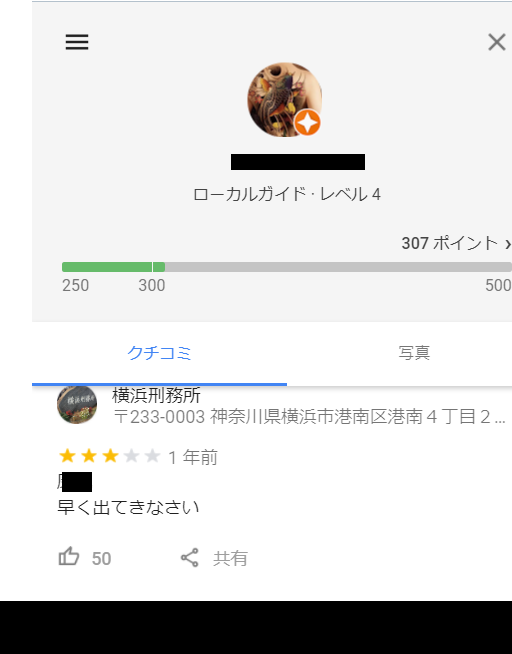Open the 横浜刑務所 place title

tap(156, 395)
